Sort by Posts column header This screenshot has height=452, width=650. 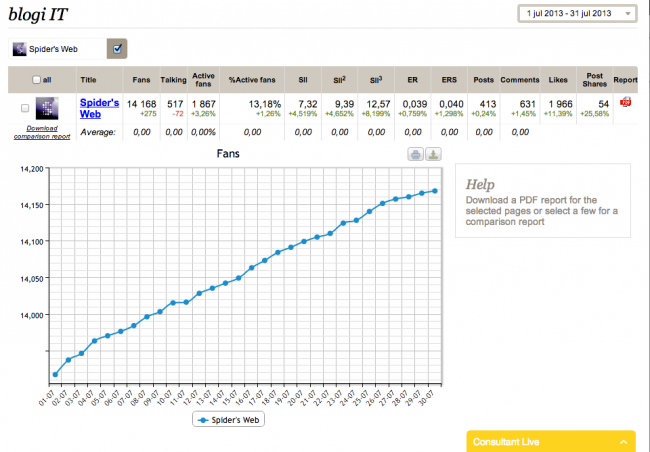coord(483,80)
